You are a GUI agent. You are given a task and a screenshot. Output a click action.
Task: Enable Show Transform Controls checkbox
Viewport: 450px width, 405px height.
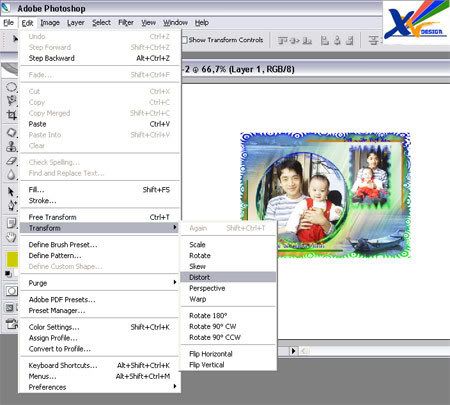[x=184, y=40]
